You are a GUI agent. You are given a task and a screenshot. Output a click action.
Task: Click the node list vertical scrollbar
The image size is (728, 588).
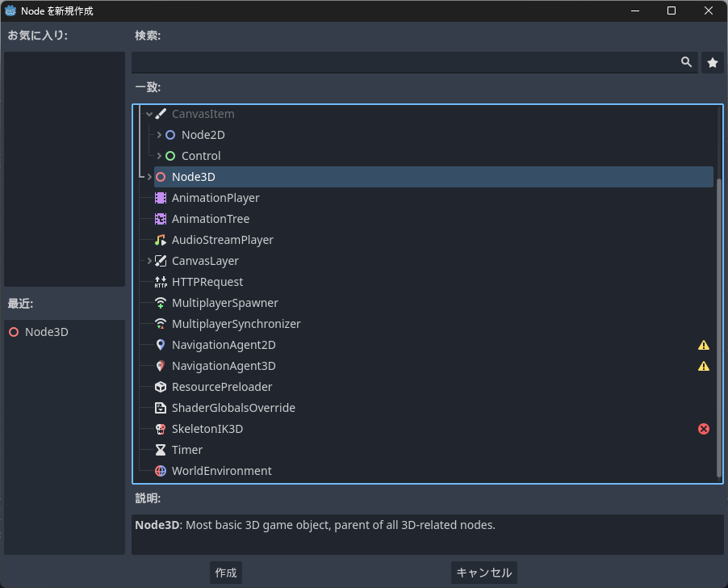(719, 328)
